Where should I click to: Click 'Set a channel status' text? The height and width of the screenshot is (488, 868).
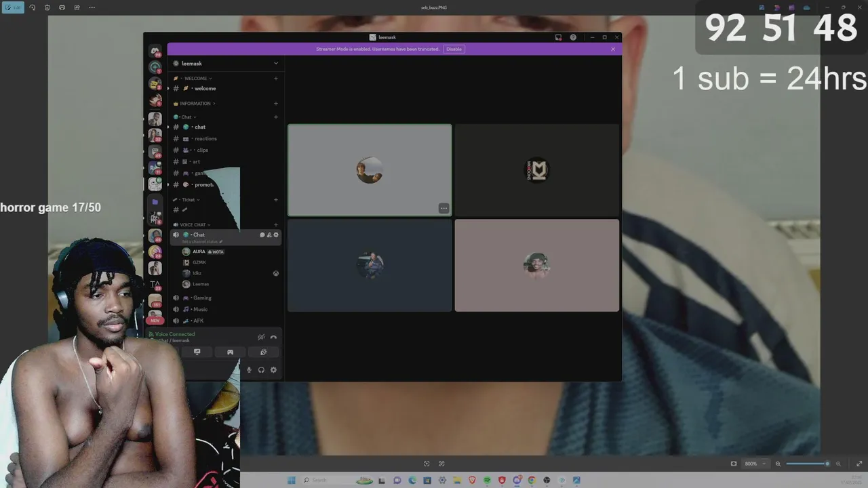click(201, 241)
